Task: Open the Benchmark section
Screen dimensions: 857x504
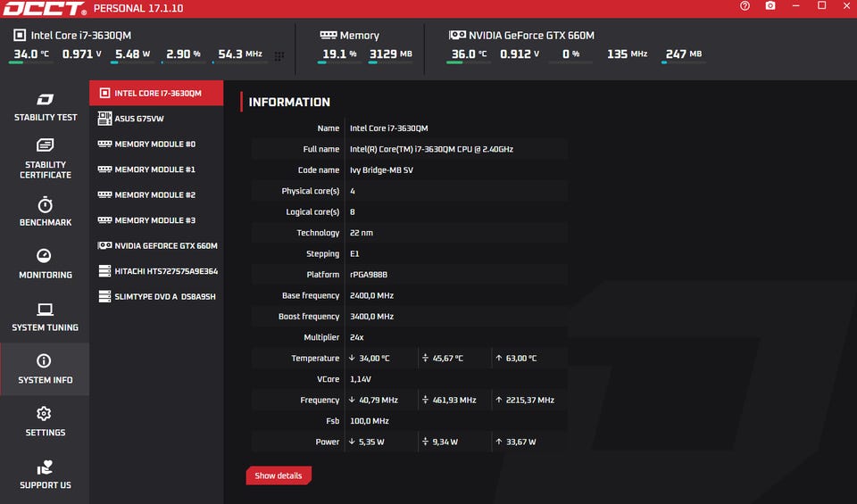Action: pos(46,212)
